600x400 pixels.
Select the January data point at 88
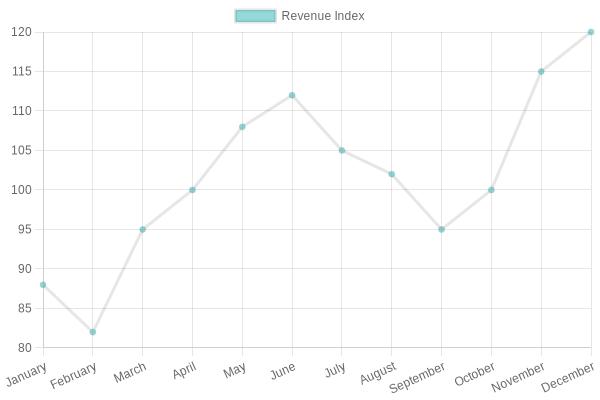43,285
